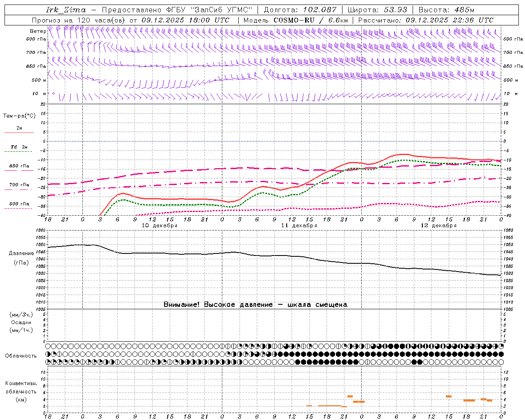
Task: Click the (мм/3ч.) precipitation unit label
Action: [x=21, y=315]
